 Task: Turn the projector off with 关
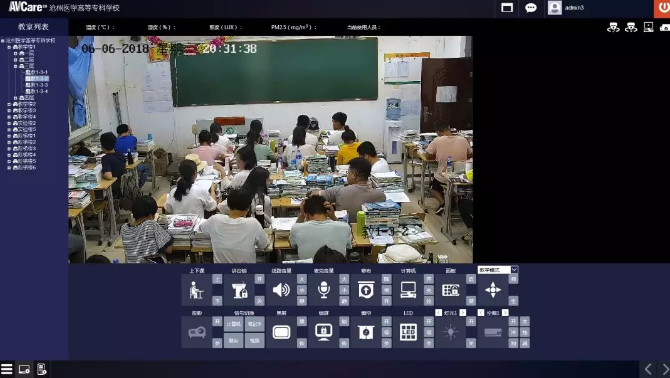point(217,343)
